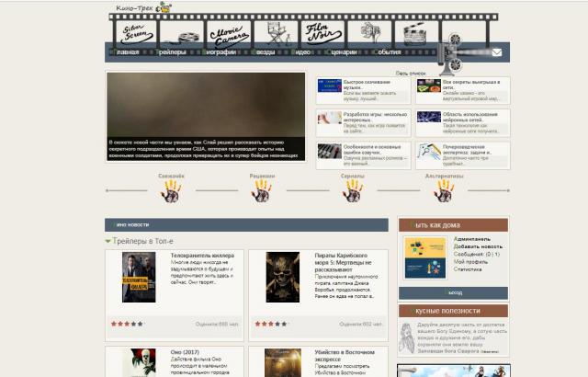Click the Быть как дома header
This screenshot has height=377, width=588.
453,225
